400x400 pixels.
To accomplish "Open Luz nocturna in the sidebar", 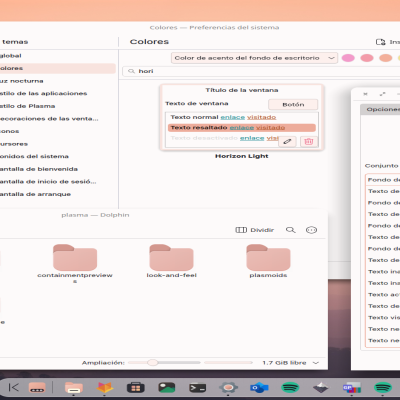I will point(57,81).
